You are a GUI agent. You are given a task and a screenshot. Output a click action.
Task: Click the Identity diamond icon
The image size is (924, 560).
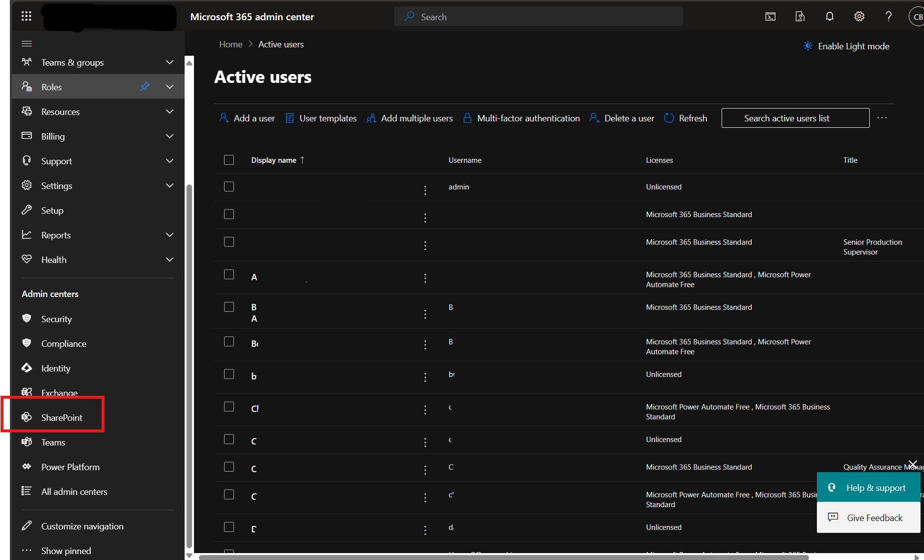pos(27,368)
